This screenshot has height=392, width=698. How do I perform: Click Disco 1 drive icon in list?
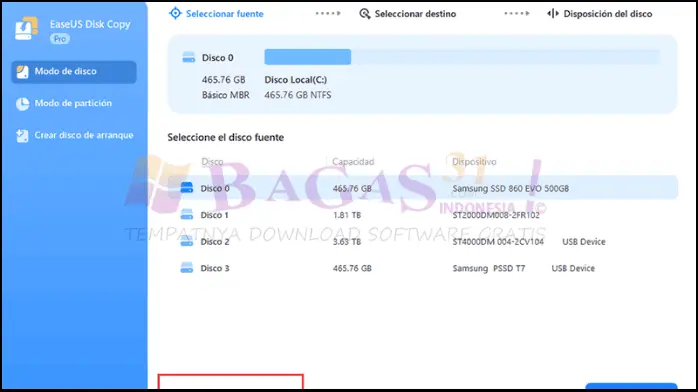187,215
